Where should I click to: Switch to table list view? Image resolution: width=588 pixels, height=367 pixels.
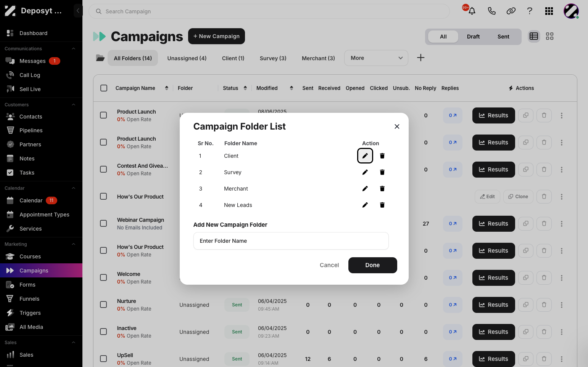(x=534, y=36)
